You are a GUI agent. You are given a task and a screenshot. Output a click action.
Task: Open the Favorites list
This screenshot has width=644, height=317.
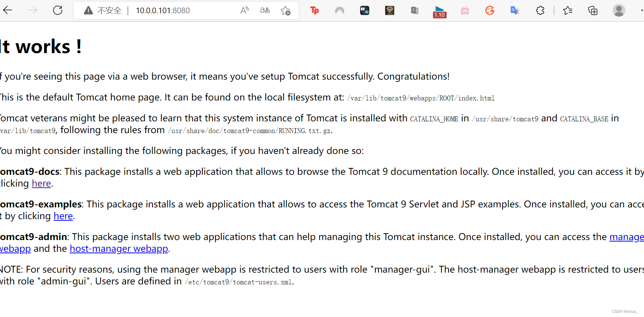tap(568, 10)
